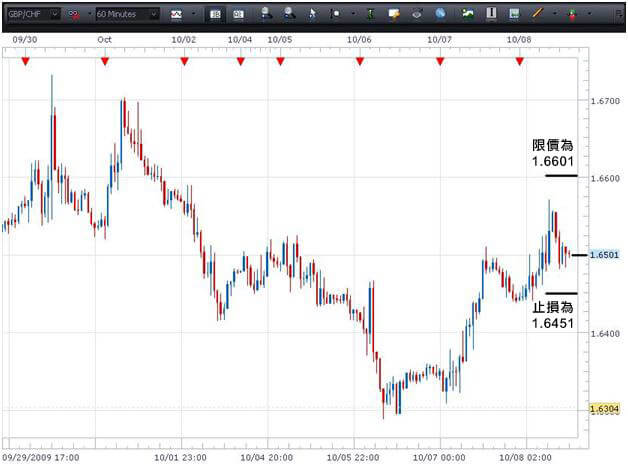
Task: Click the red marker below Oct label
Action: pos(105,62)
